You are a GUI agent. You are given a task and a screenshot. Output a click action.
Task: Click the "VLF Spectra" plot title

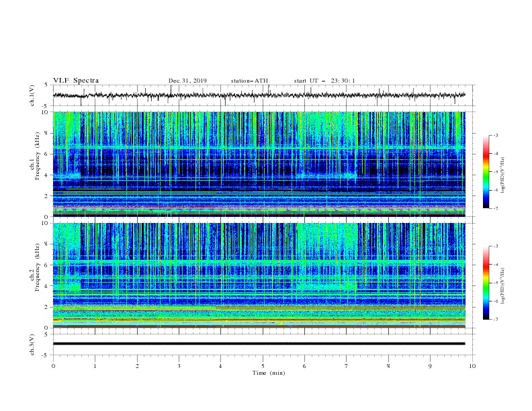(76, 81)
